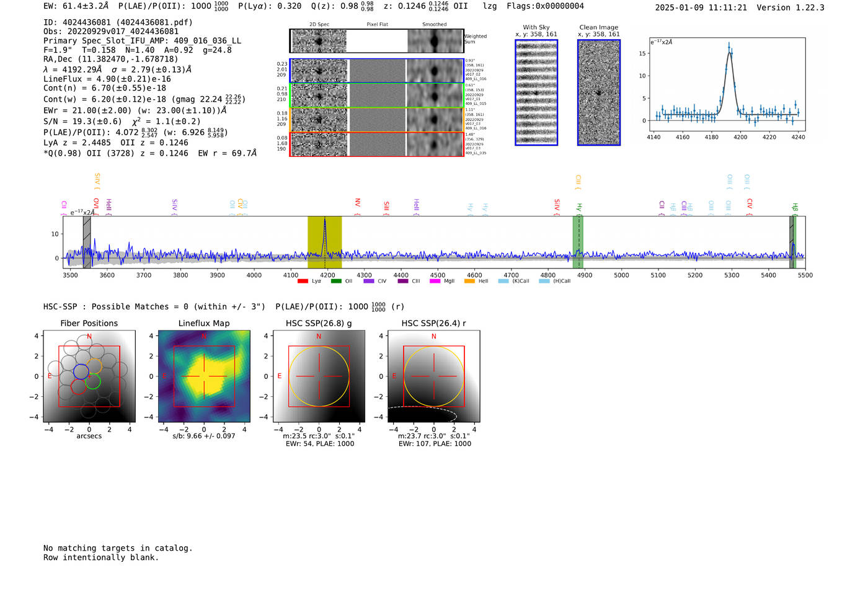Click the 'LyA z = 2.4485' redshift text
868x591 pixels.
click(x=77, y=143)
